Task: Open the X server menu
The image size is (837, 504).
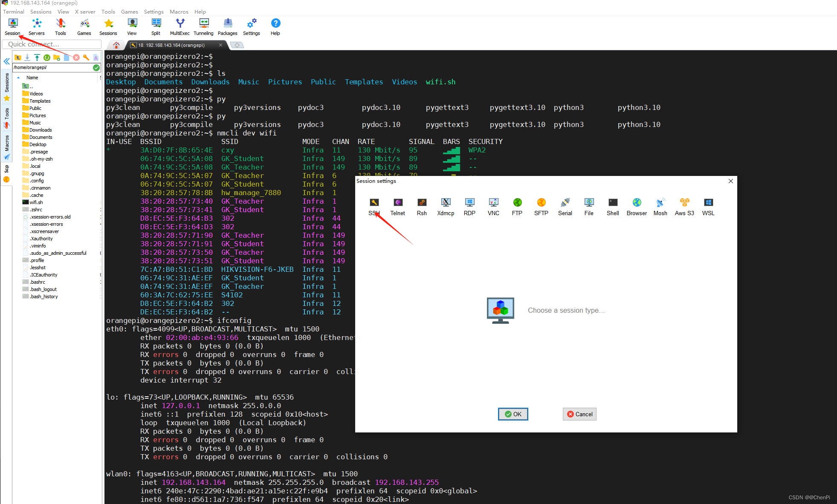Action: (x=85, y=12)
